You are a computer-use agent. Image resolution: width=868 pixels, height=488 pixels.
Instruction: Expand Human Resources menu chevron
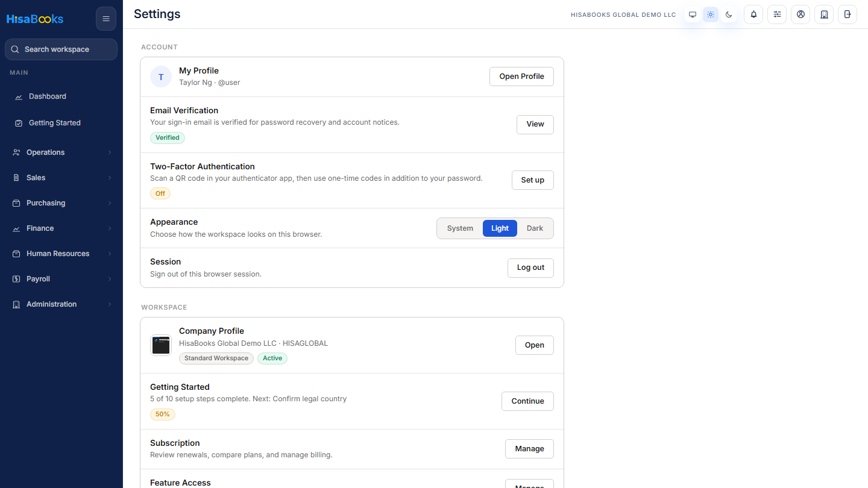click(x=110, y=254)
